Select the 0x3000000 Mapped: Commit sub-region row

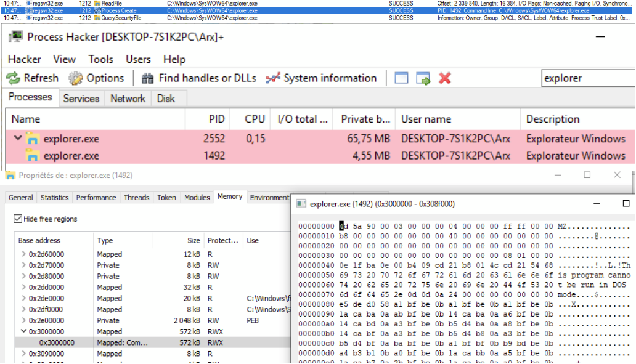tap(152, 342)
